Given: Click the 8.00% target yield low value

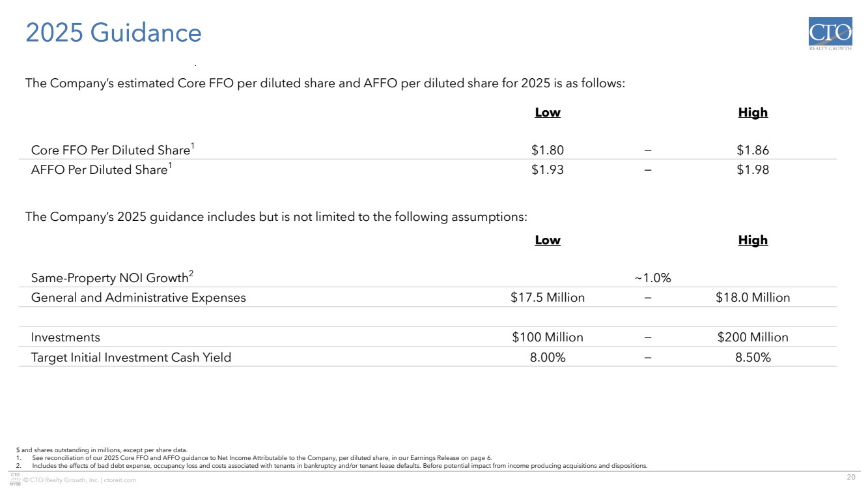Looking at the screenshot, I should point(547,357).
